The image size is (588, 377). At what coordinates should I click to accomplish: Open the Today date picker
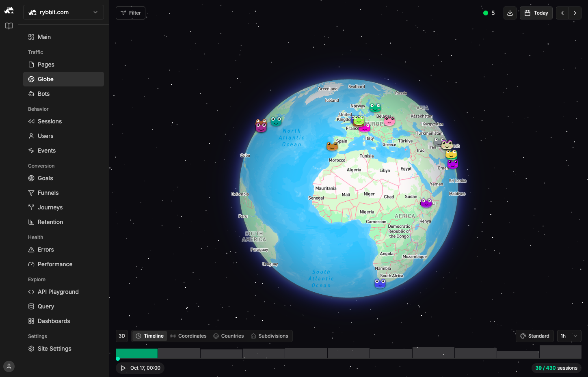pos(536,13)
